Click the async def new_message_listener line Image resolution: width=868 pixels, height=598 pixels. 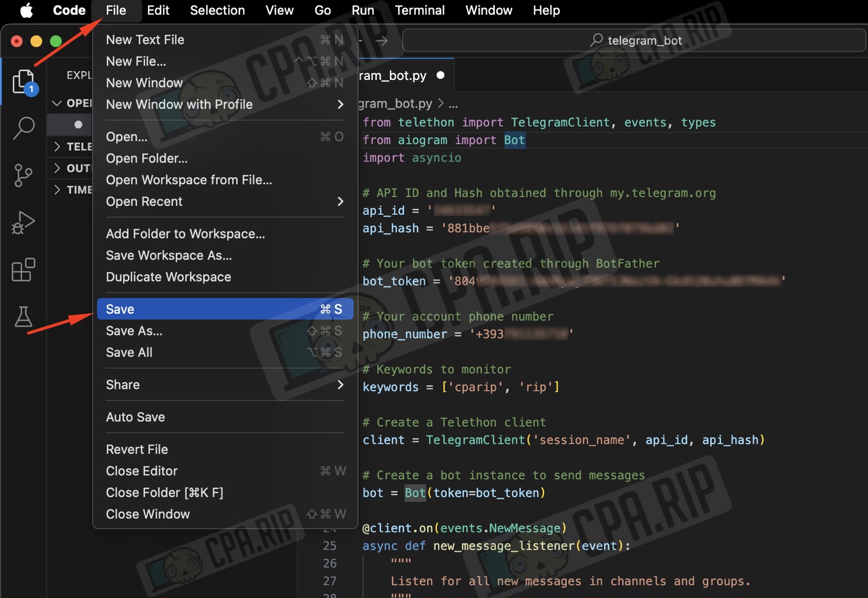click(496, 546)
